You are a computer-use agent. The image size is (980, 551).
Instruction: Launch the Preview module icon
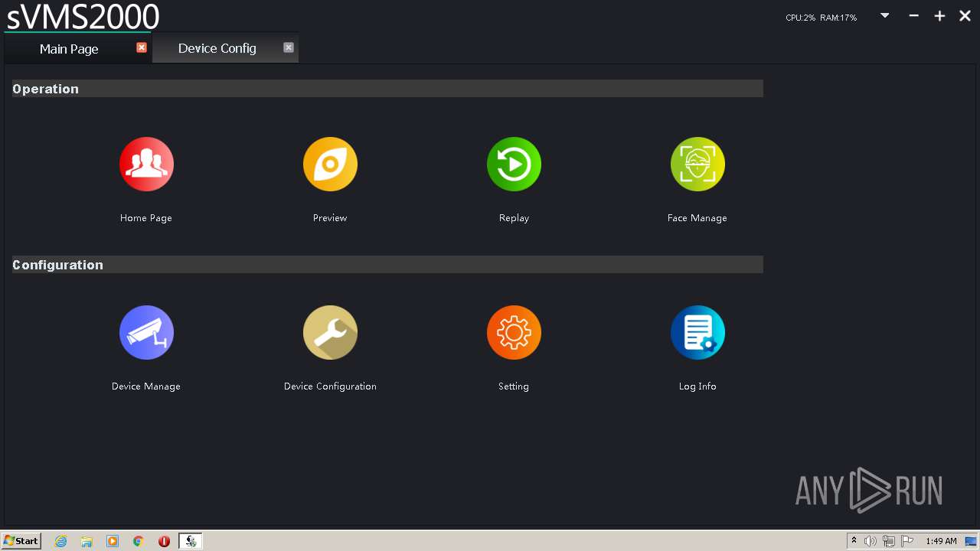[330, 164]
